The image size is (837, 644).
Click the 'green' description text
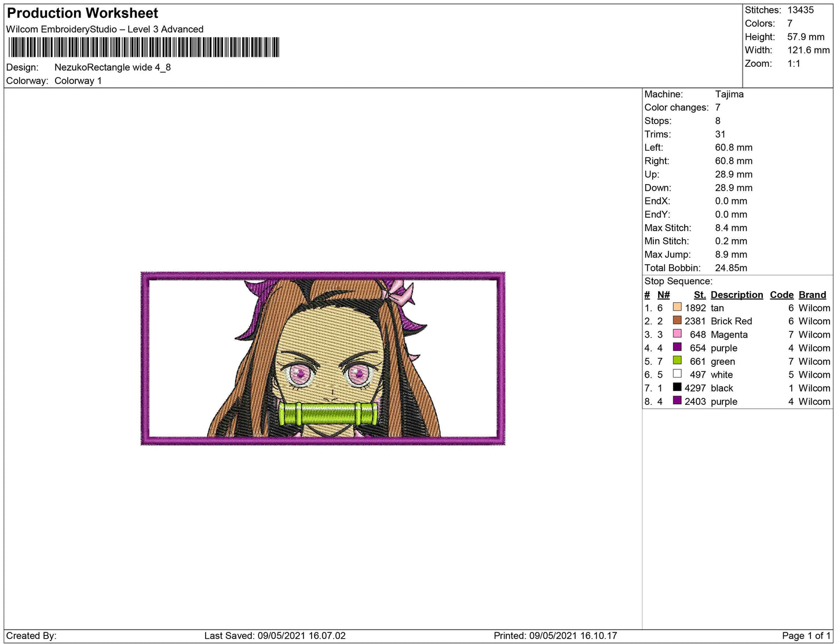[x=723, y=361]
